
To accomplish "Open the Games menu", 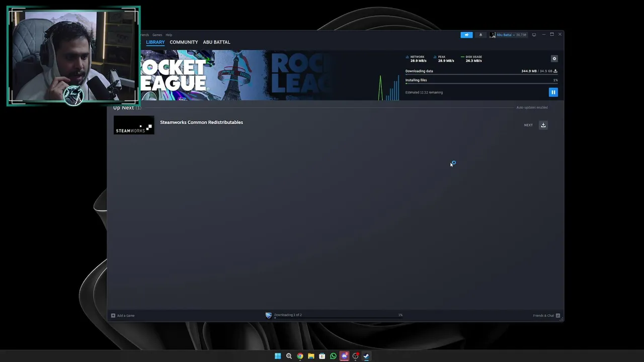I will [157, 35].
